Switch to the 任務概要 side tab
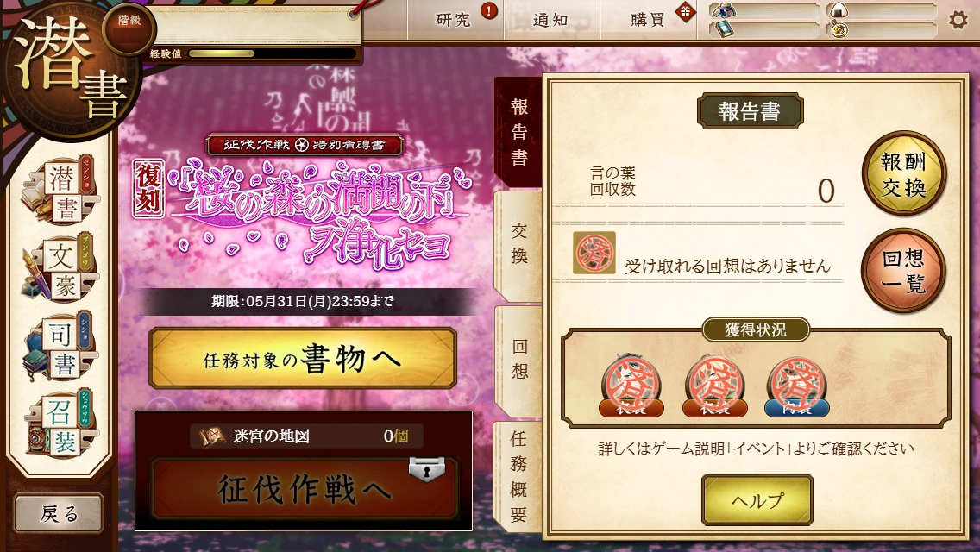980x552 pixels. (x=518, y=476)
